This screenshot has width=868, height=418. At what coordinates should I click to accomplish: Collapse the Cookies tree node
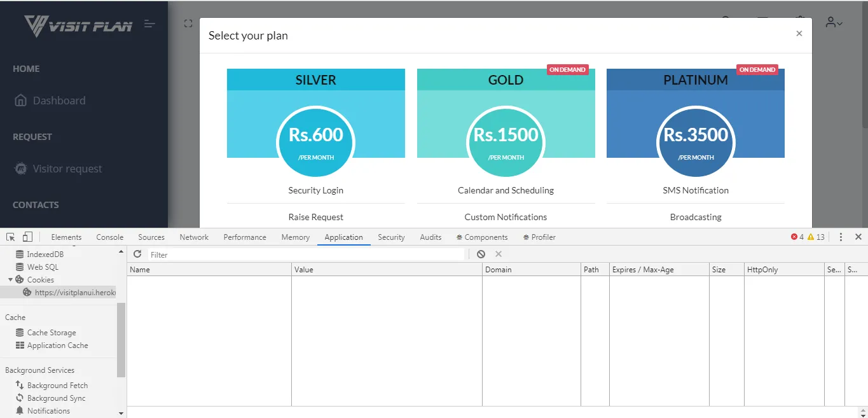pyautogui.click(x=11, y=280)
